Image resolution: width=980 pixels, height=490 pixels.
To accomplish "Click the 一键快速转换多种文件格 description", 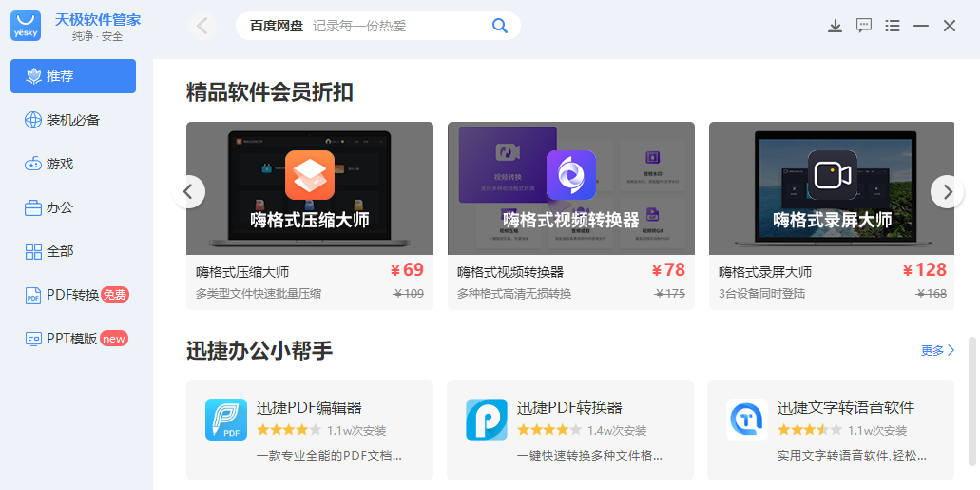I will point(589,455).
